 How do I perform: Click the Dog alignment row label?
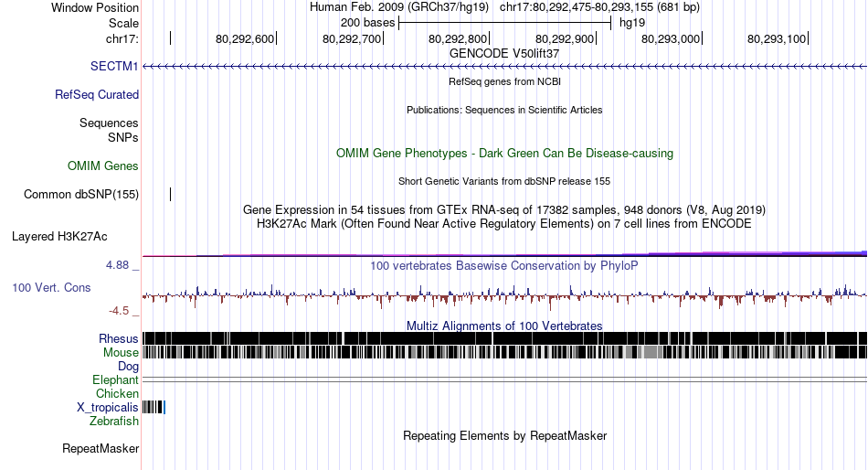coord(128,367)
